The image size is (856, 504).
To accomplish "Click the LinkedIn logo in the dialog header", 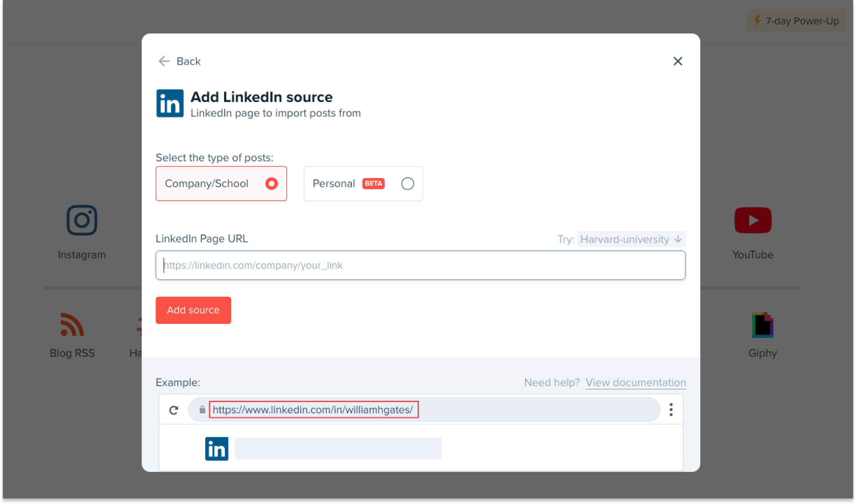I will point(169,103).
